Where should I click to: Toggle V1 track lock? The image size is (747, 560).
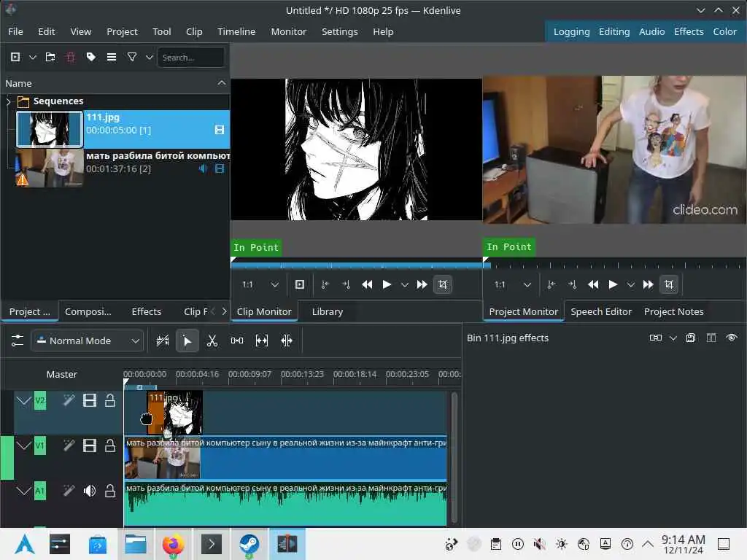click(110, 446)
